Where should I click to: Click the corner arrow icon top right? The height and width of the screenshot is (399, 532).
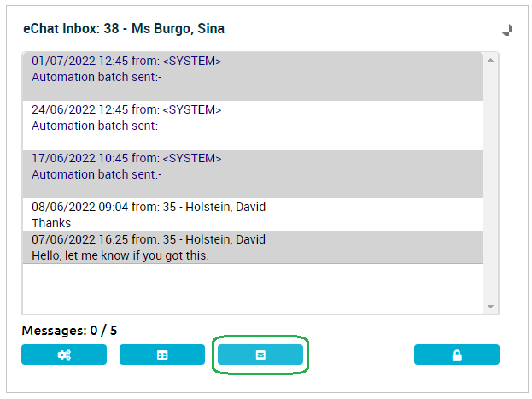click(507, 31)
